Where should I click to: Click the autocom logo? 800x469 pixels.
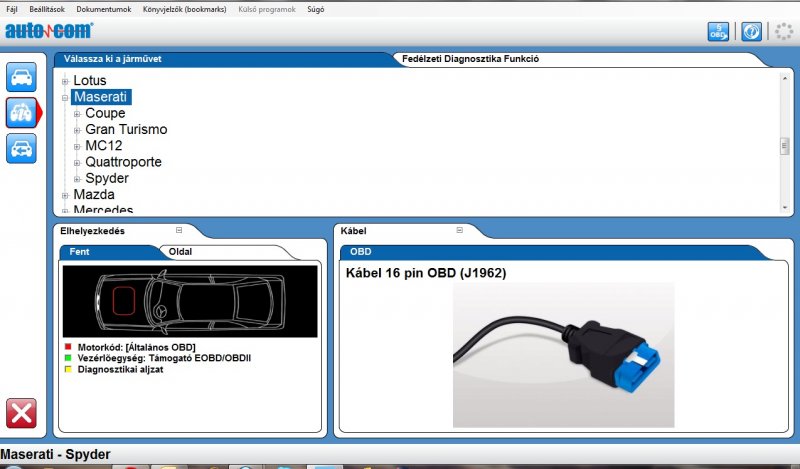pyautogui.click(x=49, y=31)
